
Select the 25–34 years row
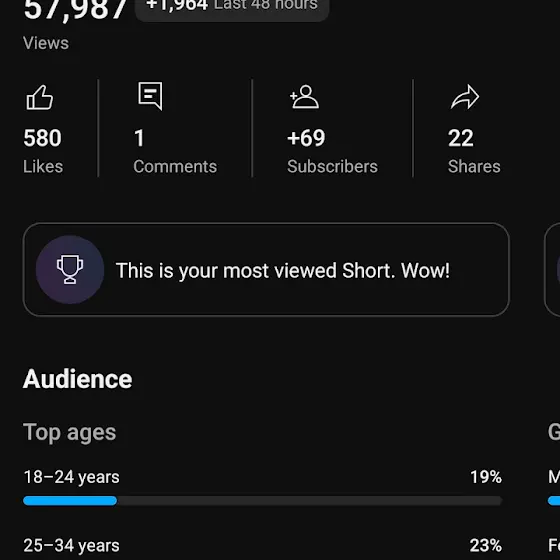[x=262, y=546]
